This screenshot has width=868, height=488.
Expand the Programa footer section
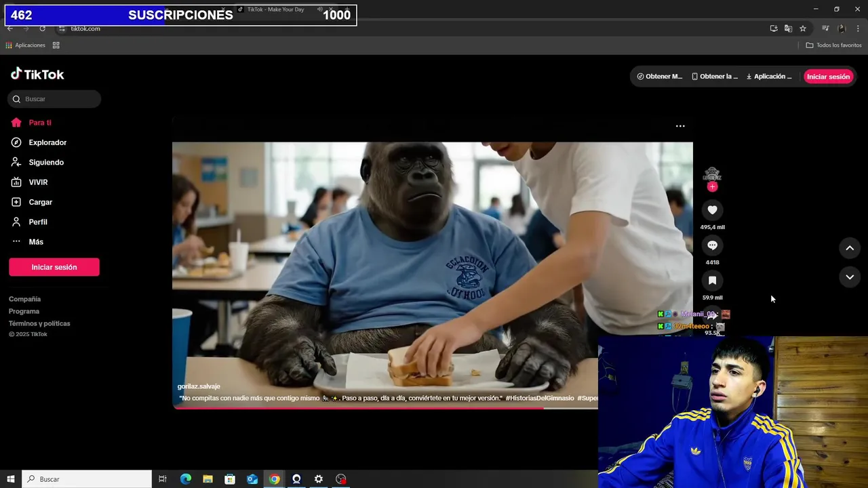coord(24,311)
